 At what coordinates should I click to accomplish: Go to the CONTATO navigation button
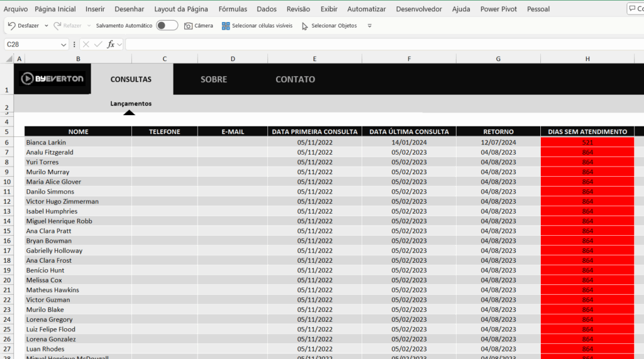(295, 79)
